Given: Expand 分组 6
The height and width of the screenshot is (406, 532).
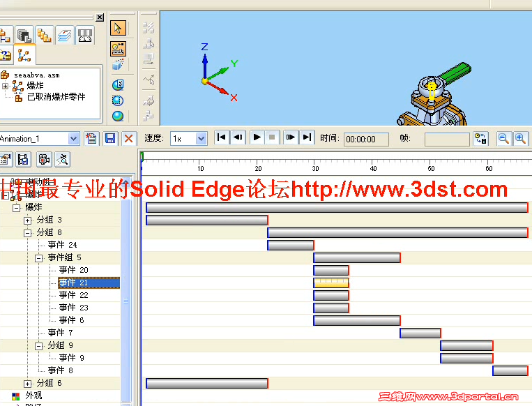Looking at the screenshot, I should pyautogui.click(x=27, y=384).
